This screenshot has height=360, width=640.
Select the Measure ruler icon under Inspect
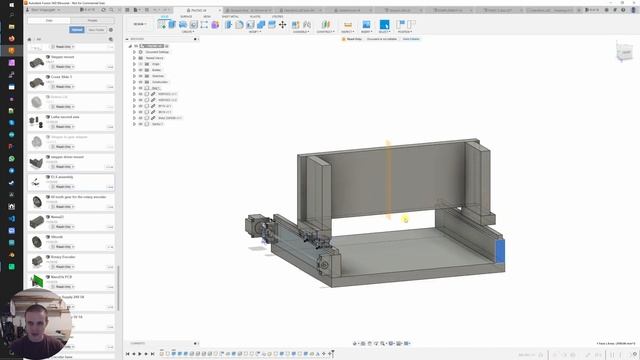(348, 25)
